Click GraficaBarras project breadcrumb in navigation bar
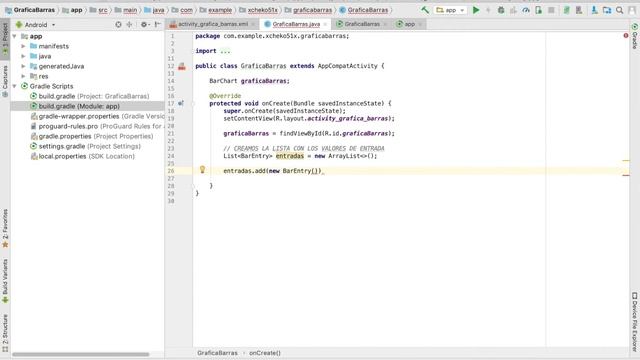 [x=30, y=10]
